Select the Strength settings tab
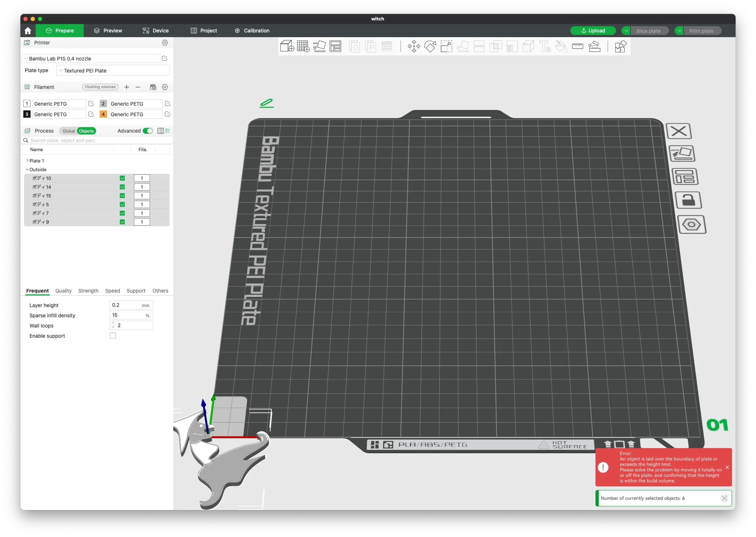Image resolution: width=756 pixels, height=537 pixels. click(88, 291)
